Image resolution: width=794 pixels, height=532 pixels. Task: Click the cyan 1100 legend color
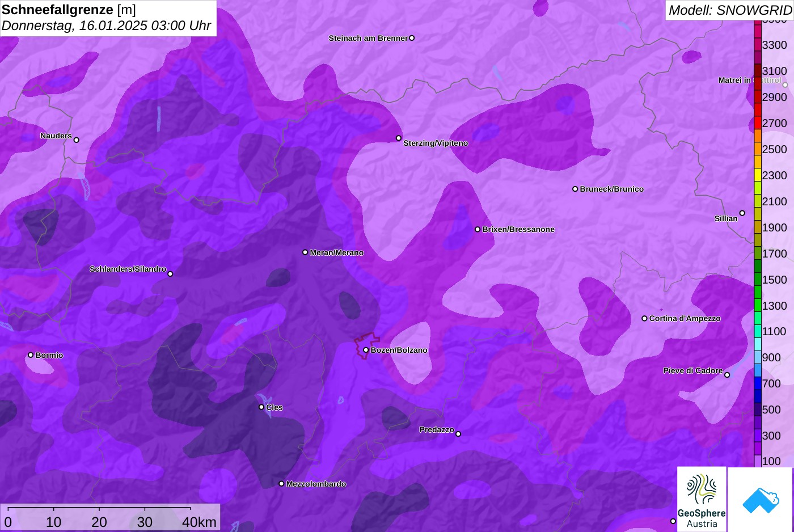(x=758, y=331)
